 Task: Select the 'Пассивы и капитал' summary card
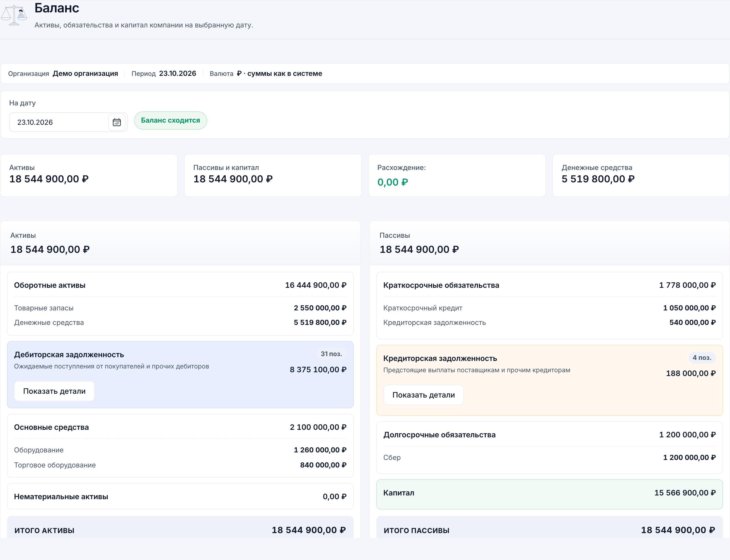tap(273, 175)
